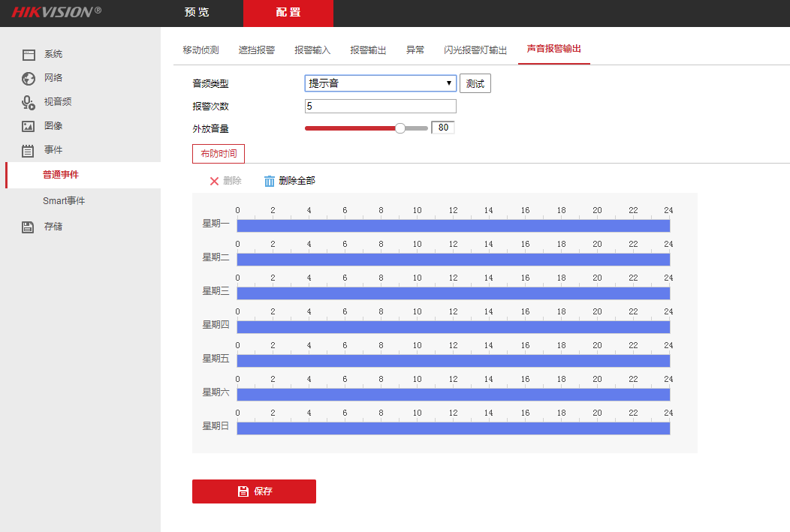Click the 布防时间 tab
This screenshot has height=532, width=790.
(219, 154)
